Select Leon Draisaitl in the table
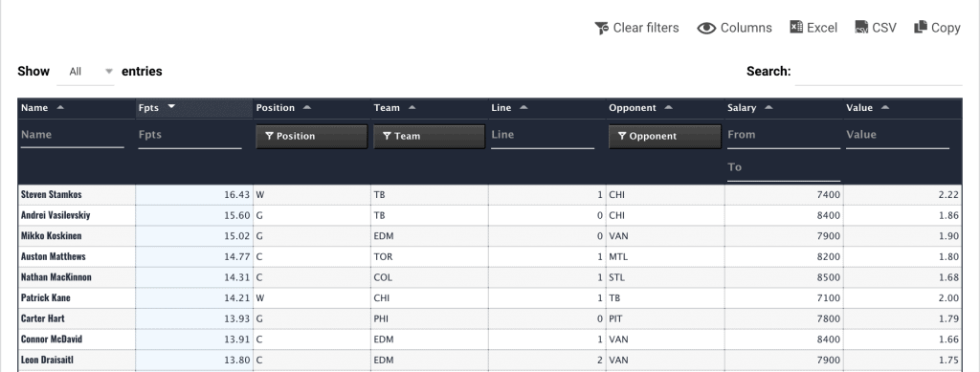Viewport: 980px width, 372px height. 48,360
